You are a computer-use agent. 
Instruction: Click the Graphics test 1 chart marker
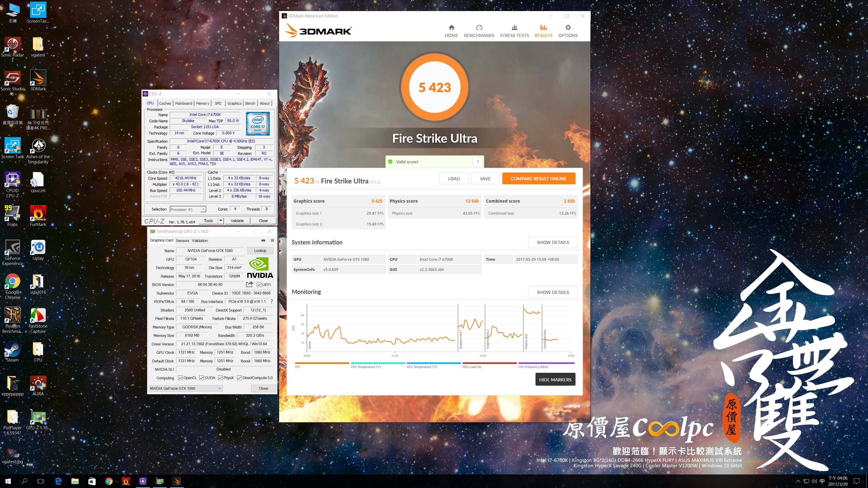[x=461, y=340]
